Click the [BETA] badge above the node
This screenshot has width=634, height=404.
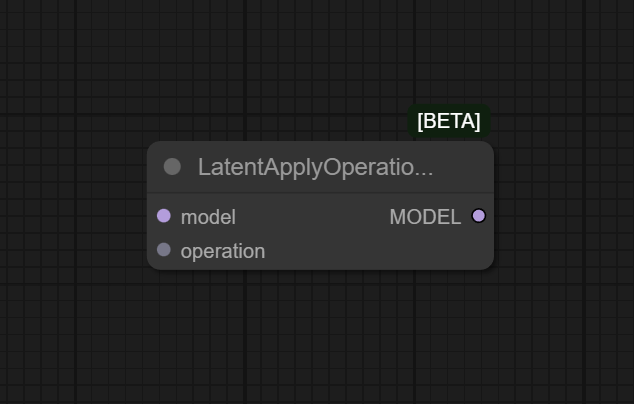pos(448,121)
